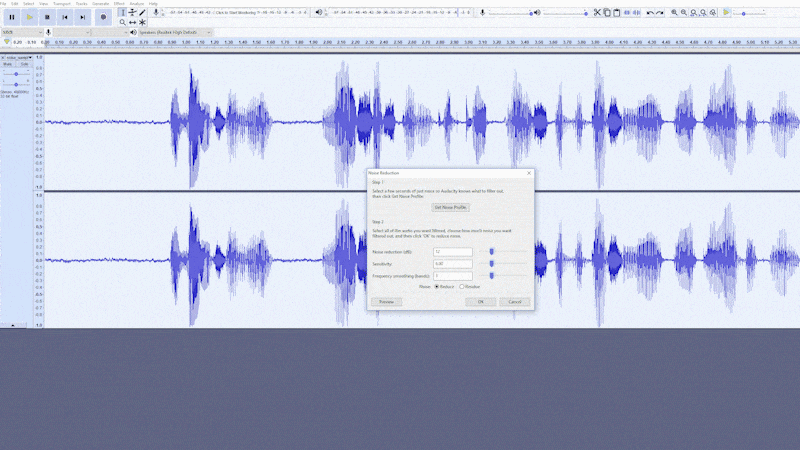Open the File menu
The image size is (800, 450).
coord(4,4)
